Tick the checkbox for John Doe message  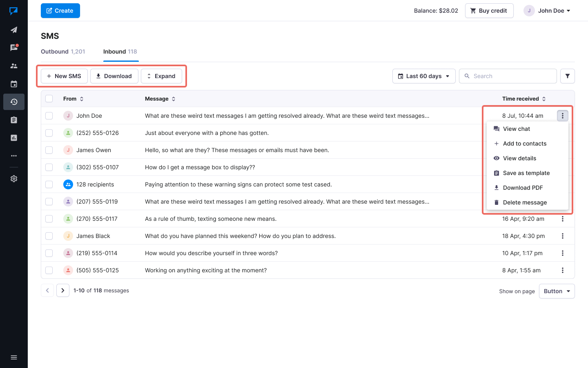[49, 116]
